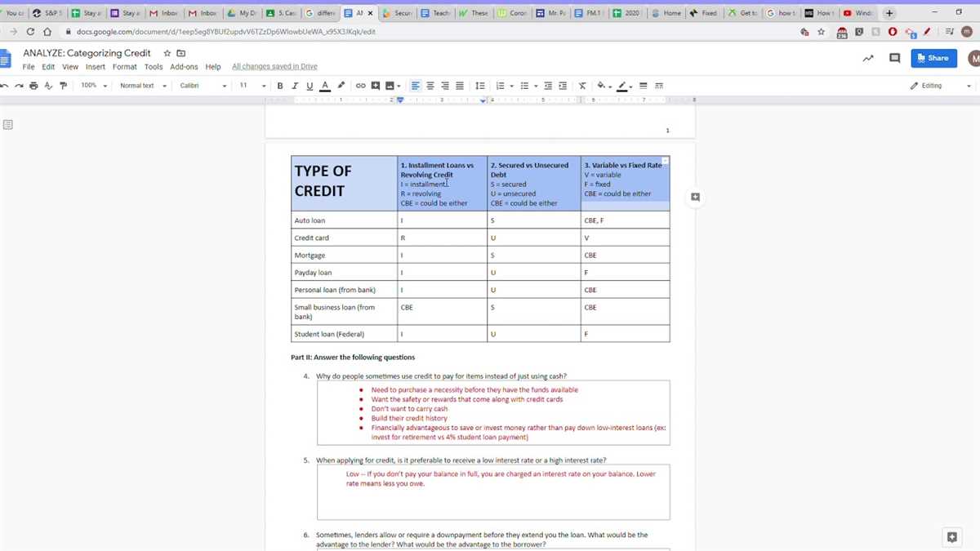Image resolution: width=980 pixels, height=551 pixels.
Task: Clear formatting with the toolbar icon
Action: coord(582,86)
